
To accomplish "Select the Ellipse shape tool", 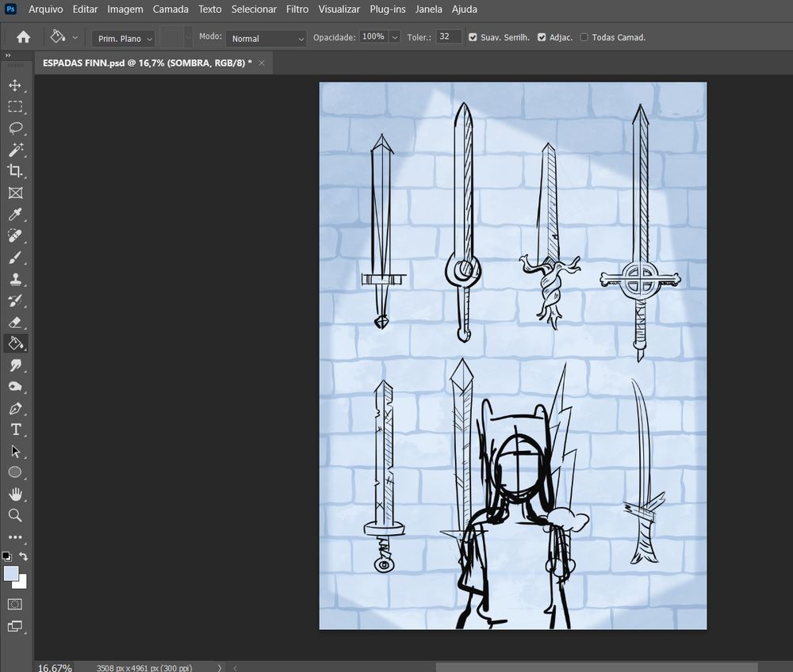I will pyautogui.click(x=15, y=472).
